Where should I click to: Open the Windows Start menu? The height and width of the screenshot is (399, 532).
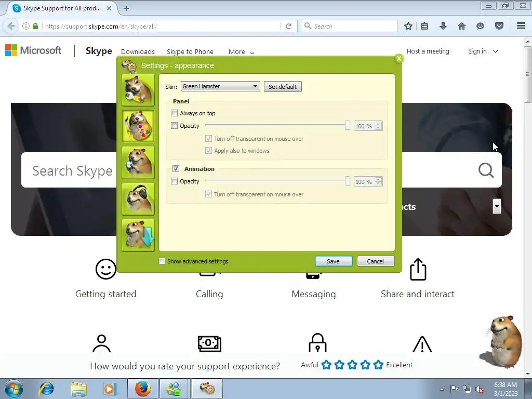14,389
